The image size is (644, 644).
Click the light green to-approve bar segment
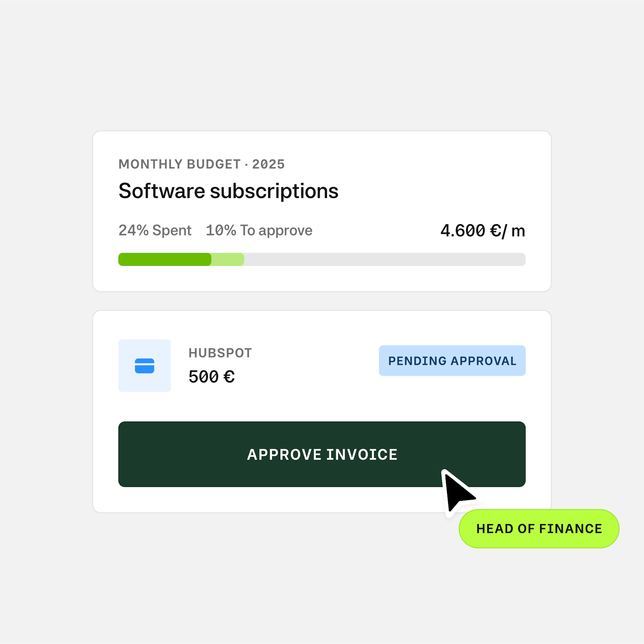tap(228, 259)
